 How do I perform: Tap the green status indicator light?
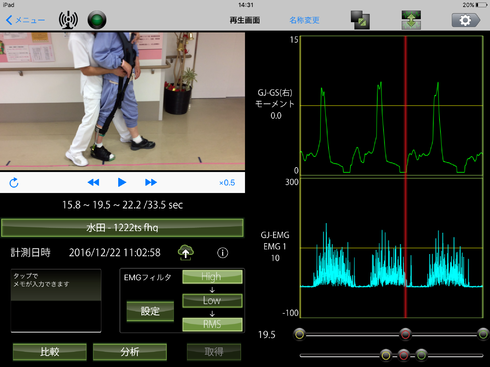[x=97, y=20]
